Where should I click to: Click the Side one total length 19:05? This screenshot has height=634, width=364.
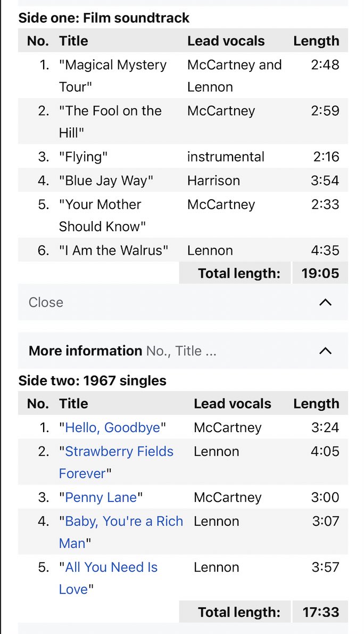[320, 273]
